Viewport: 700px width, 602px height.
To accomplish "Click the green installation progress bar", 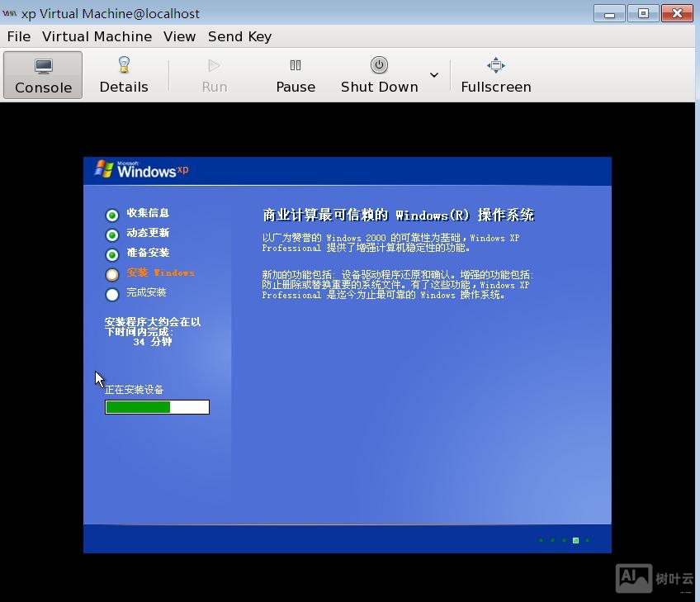I will coord(136,406).
